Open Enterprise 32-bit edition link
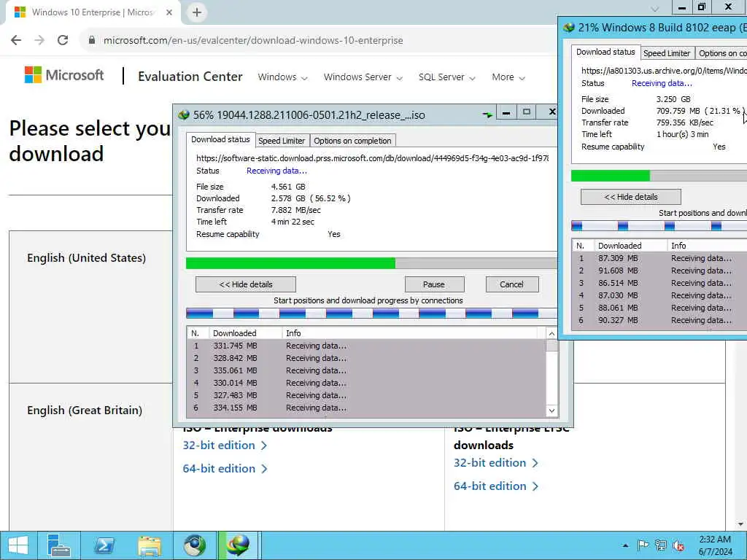Screen dimensions: 747x560 (225, 446)
